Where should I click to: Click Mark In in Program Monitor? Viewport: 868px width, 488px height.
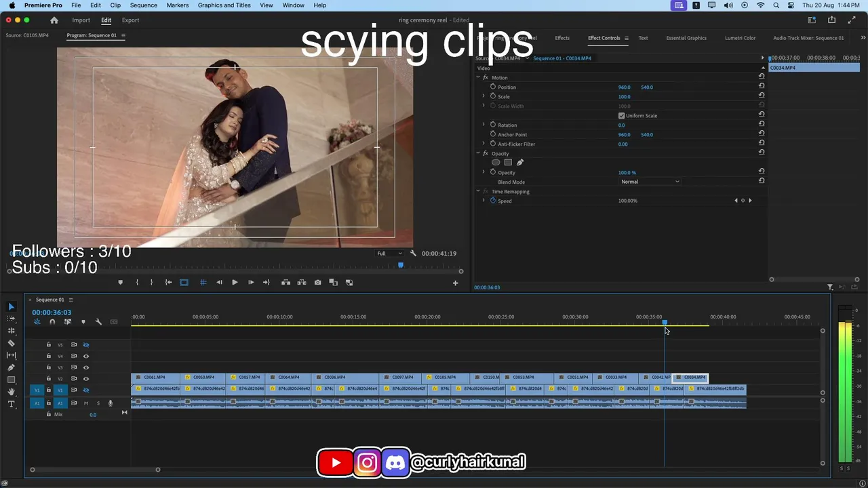point(137,283)
